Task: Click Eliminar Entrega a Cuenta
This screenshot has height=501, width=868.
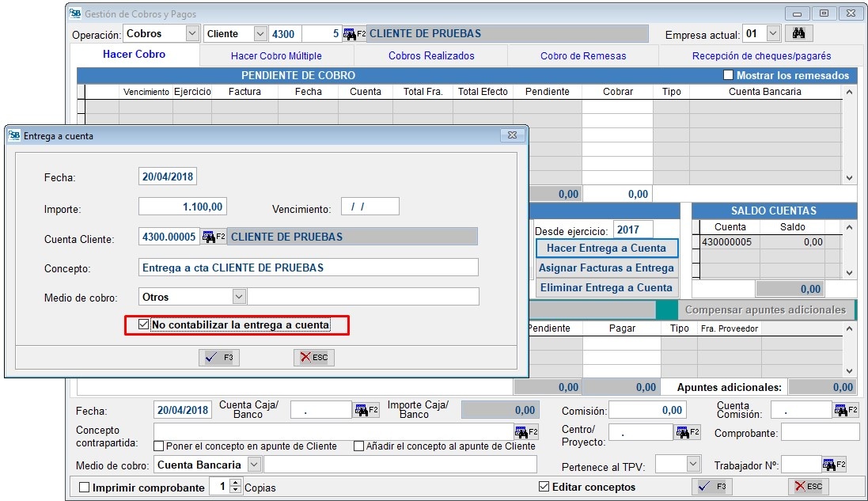Action: point(605,287)
